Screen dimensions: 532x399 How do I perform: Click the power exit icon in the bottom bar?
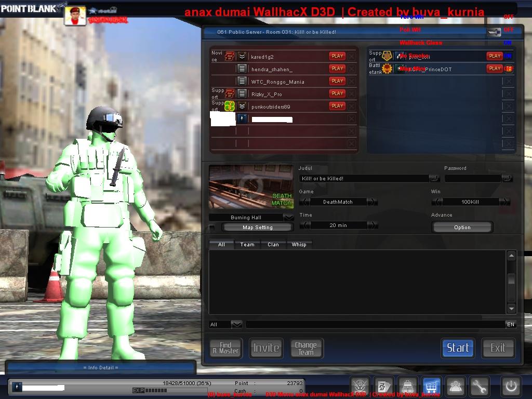(x=511, y=386)
